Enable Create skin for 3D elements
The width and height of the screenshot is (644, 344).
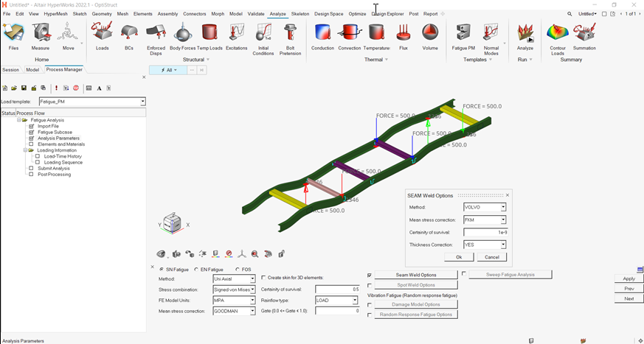click(x=264, y=278)
